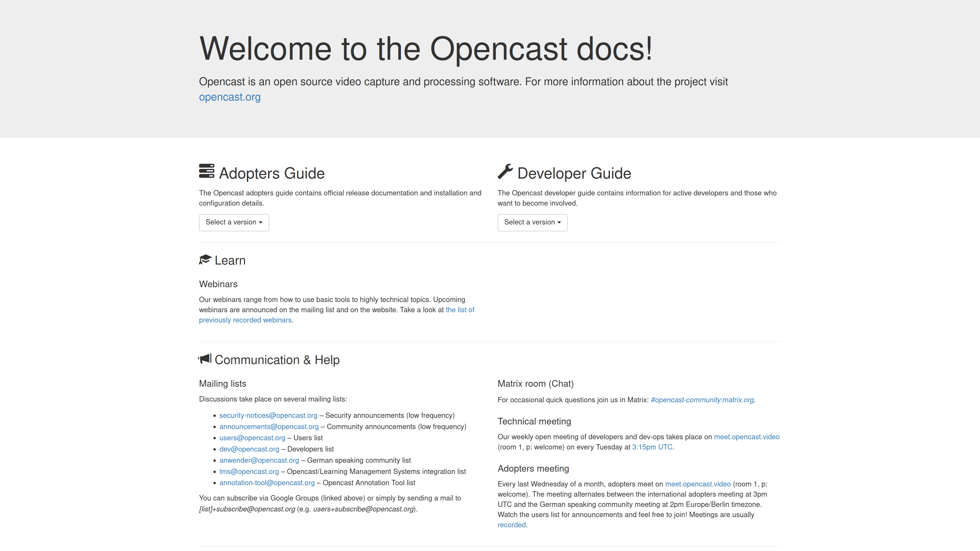
Task: Click the Adopters Guide server icon
Action: point(206,171)
